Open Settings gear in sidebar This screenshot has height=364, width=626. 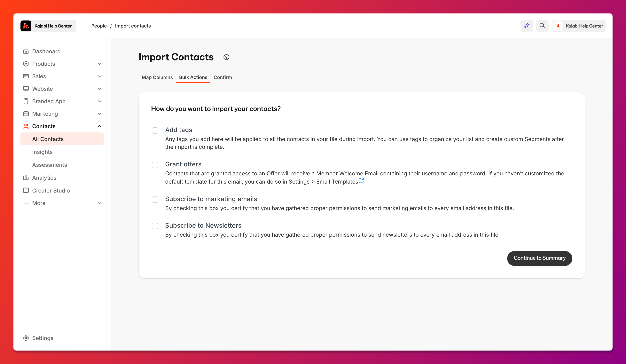tap(26, 338)
